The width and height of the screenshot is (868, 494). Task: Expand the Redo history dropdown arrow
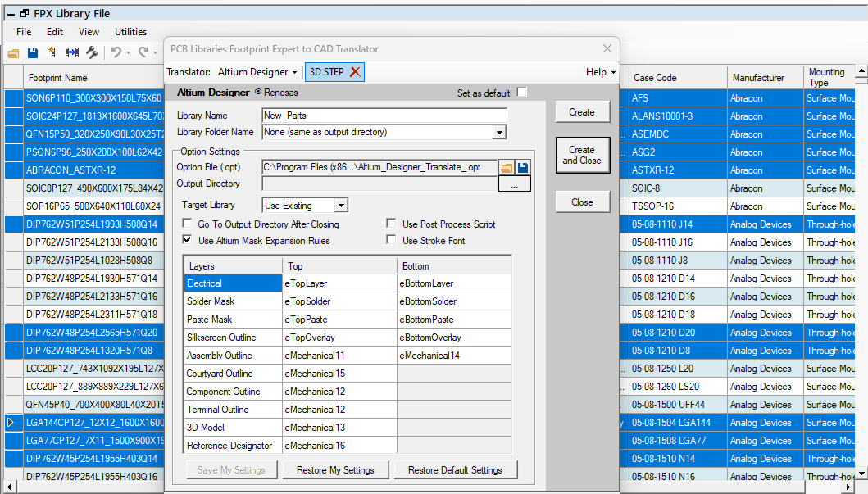156,53
